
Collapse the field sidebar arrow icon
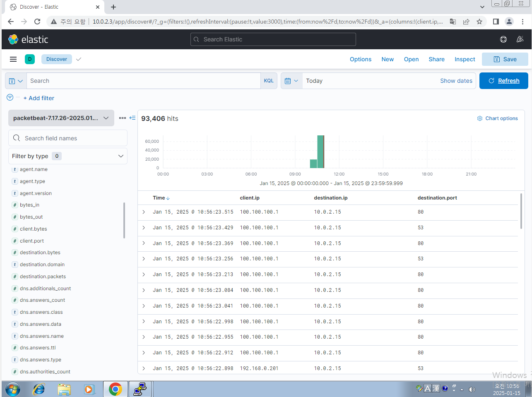tap(132, 118)
